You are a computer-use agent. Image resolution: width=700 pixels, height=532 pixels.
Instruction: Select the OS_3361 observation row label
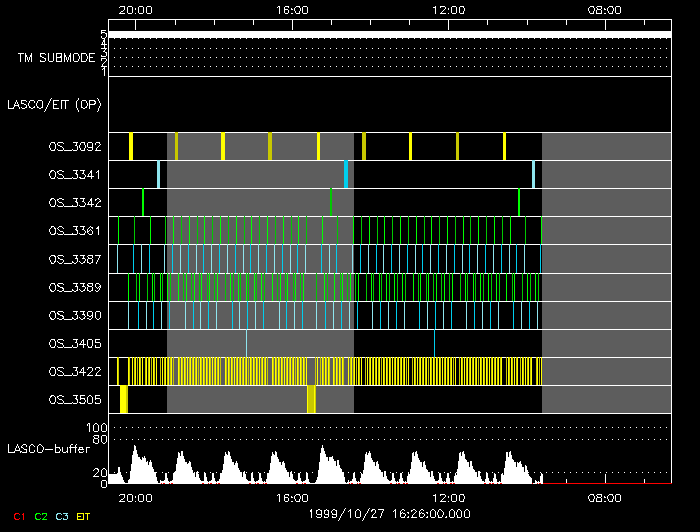[x=74, y=230]
